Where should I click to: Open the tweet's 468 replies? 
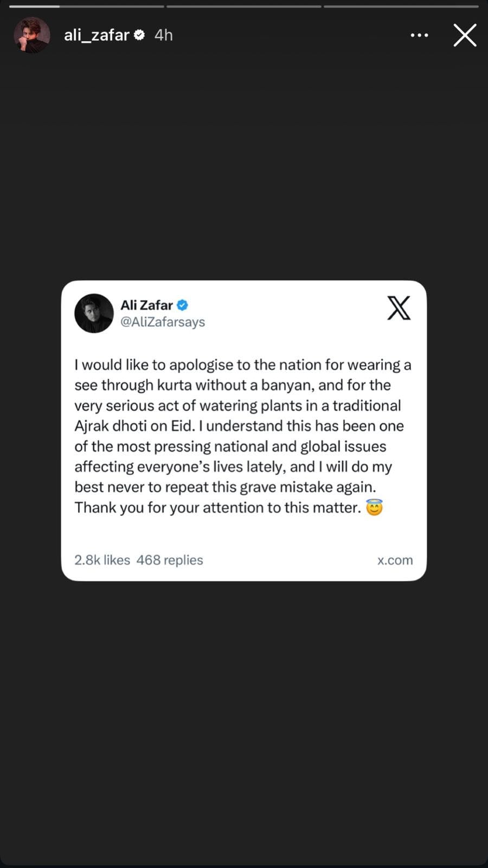(x=170, y=560)
